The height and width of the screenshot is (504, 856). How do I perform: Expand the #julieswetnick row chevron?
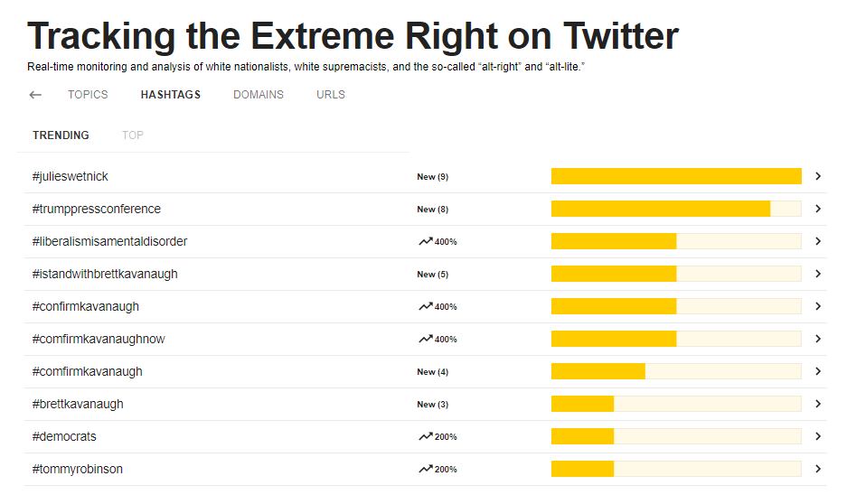[x=818, y=176]
